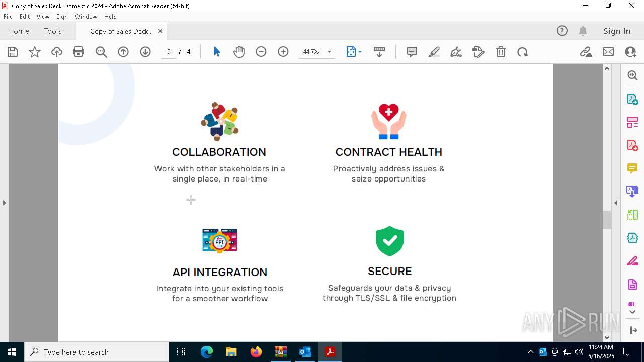Open the File menu

tap(8, 17)
